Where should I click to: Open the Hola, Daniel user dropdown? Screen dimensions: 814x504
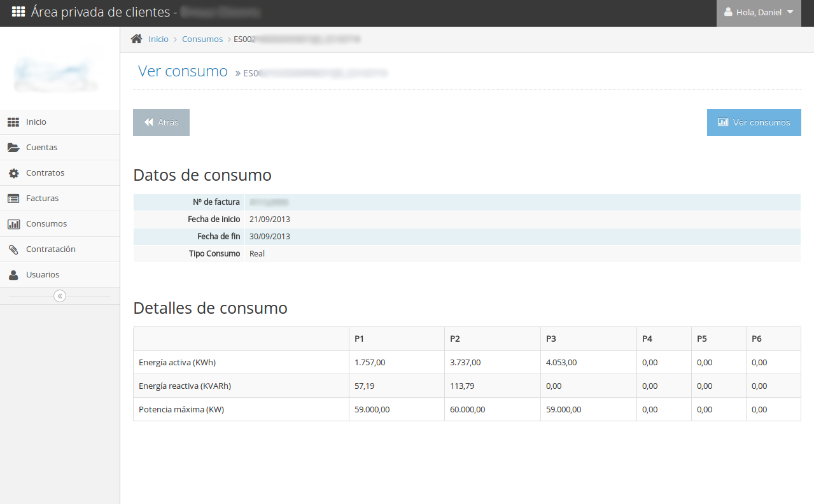759,11
